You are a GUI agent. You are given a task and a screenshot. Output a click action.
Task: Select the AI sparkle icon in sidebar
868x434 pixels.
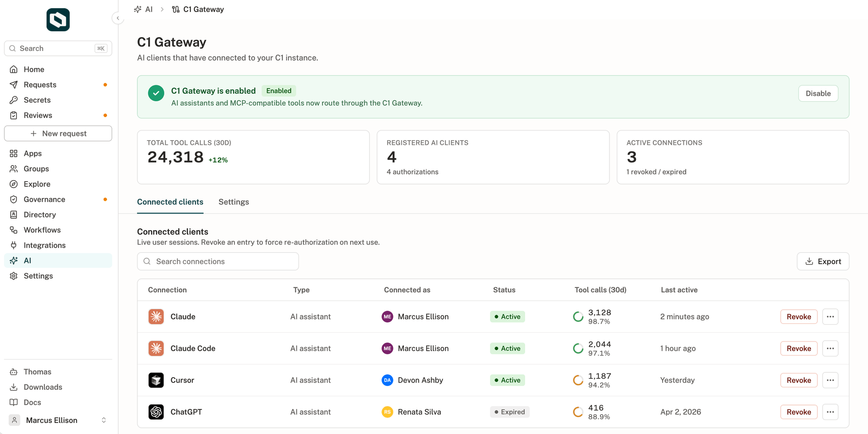14,261
